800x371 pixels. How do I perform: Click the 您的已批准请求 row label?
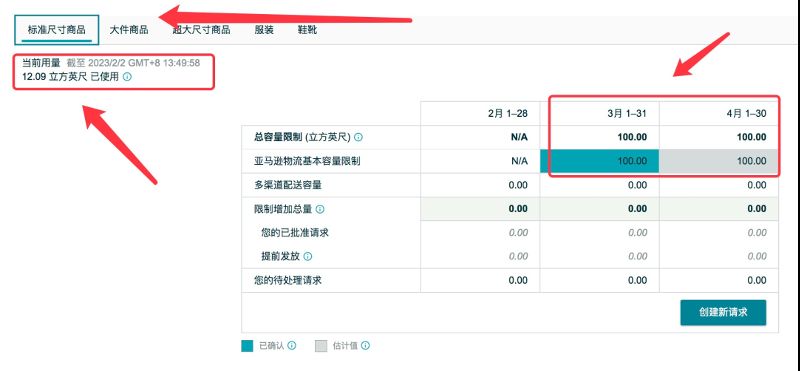(295, 233)
